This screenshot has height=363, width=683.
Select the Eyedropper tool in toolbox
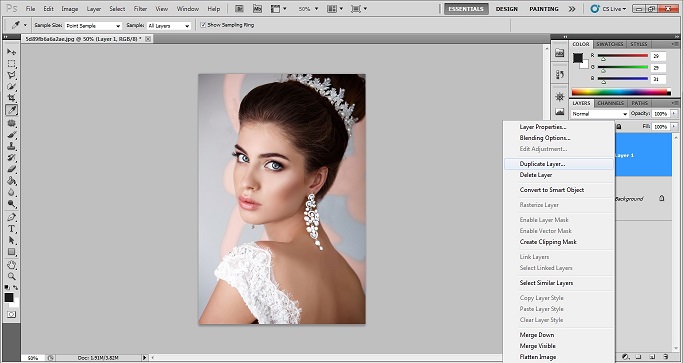click(11, 110)
